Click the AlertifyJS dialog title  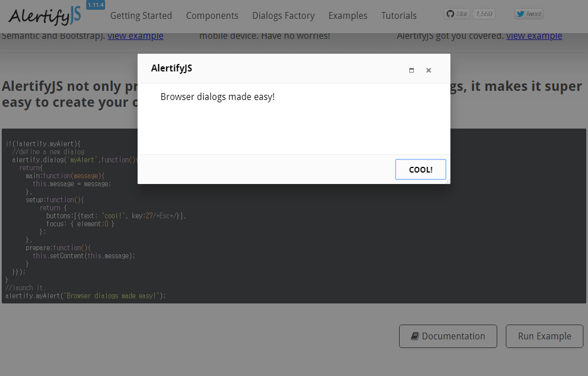[172, 69]
